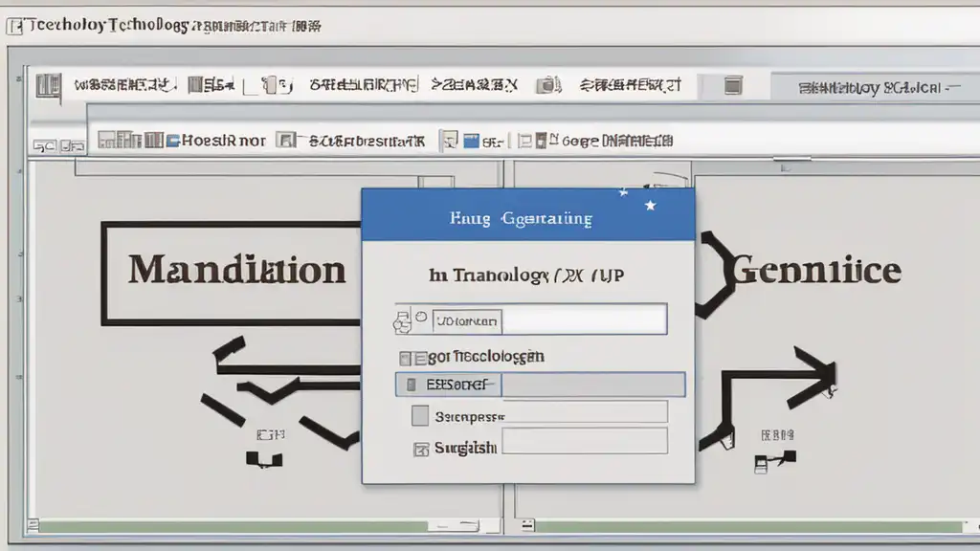Click the dark icon before the 'Gogre' label
Screen dimensions: 980x551
click(542, 141)
